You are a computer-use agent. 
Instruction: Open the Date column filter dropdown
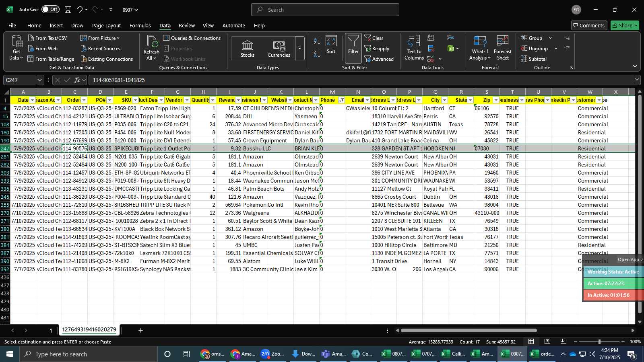point(33,100)
